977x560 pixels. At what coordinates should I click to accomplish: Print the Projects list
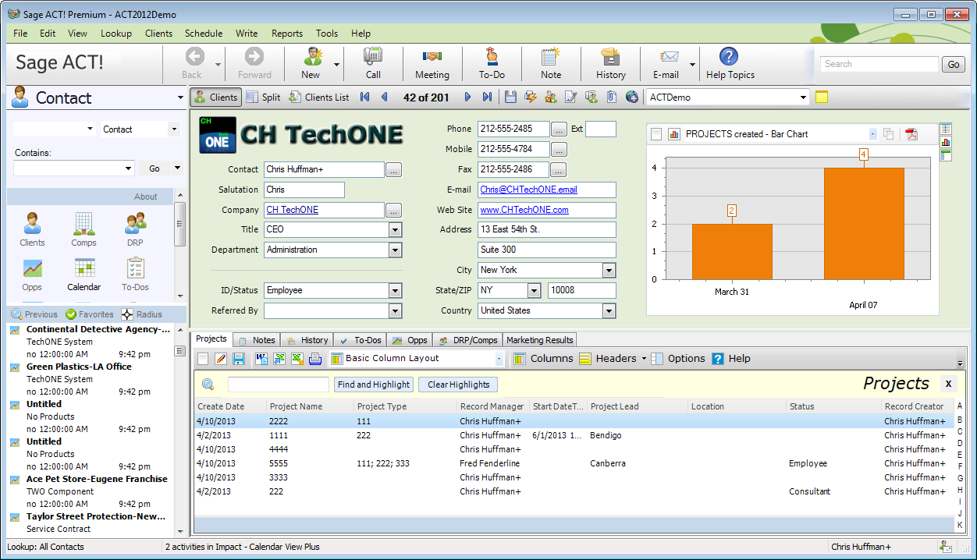click(315, 359)
